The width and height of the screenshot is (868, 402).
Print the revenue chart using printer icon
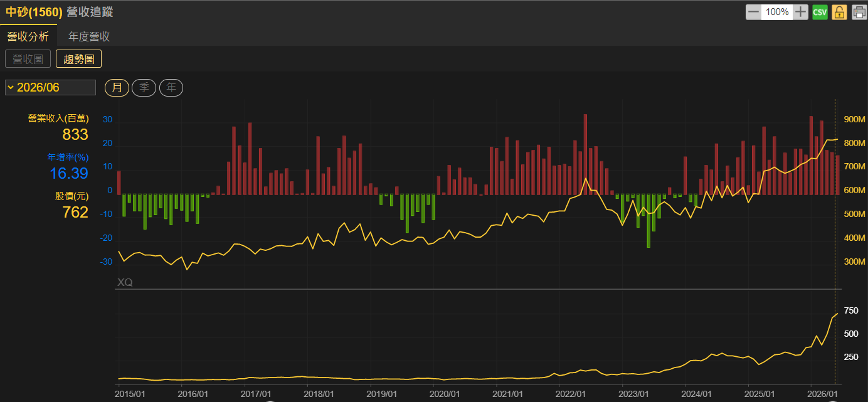859,12
